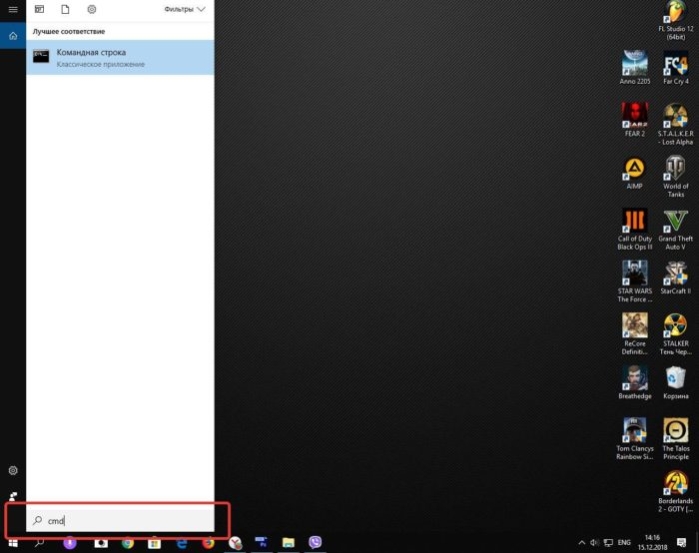This screenshot has height=553, width=699.
Task: Open Viber from the taskbar
Action: point(315,542)
